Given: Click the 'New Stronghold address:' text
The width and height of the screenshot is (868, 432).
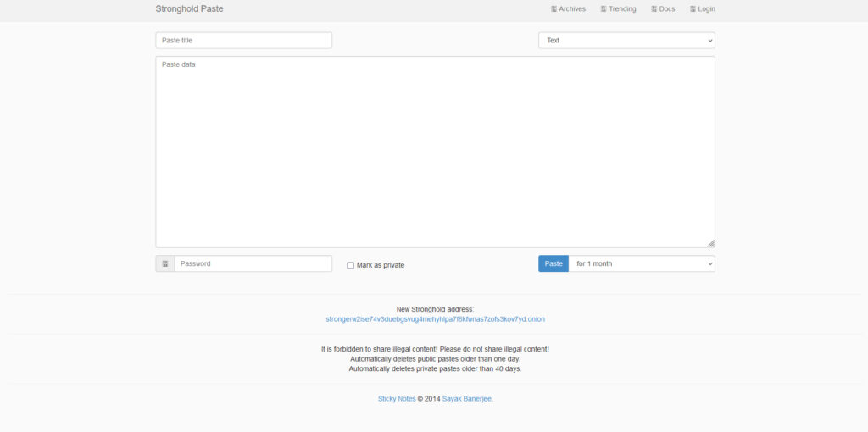Looking at the screenshot, I should [x=435, y=310].
